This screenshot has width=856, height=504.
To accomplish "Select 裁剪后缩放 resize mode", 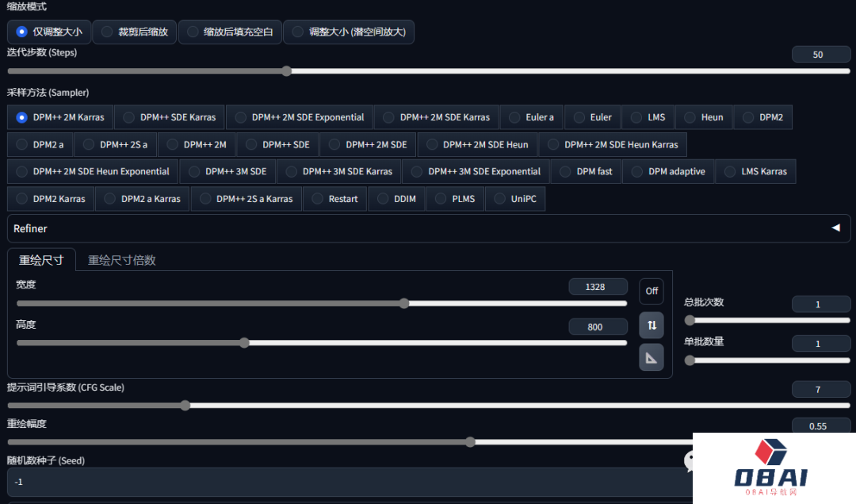I will 135,32.
